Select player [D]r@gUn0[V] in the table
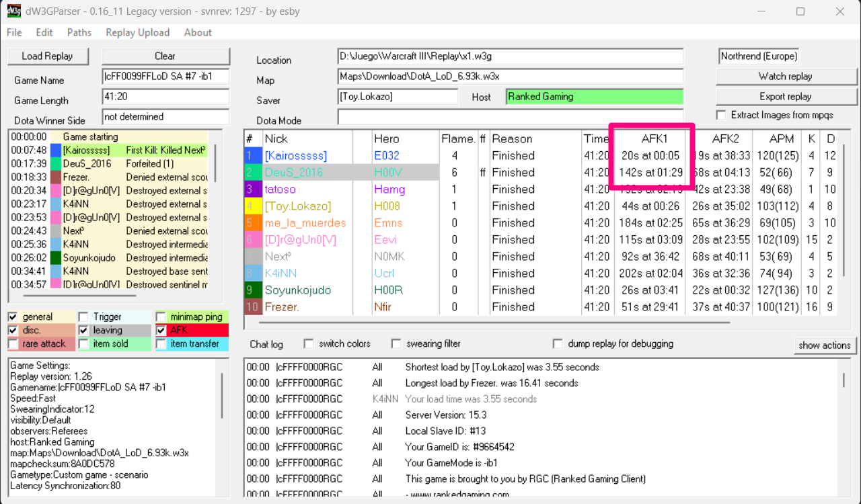The height and width of the screenshot is (504, 861). 300,240
